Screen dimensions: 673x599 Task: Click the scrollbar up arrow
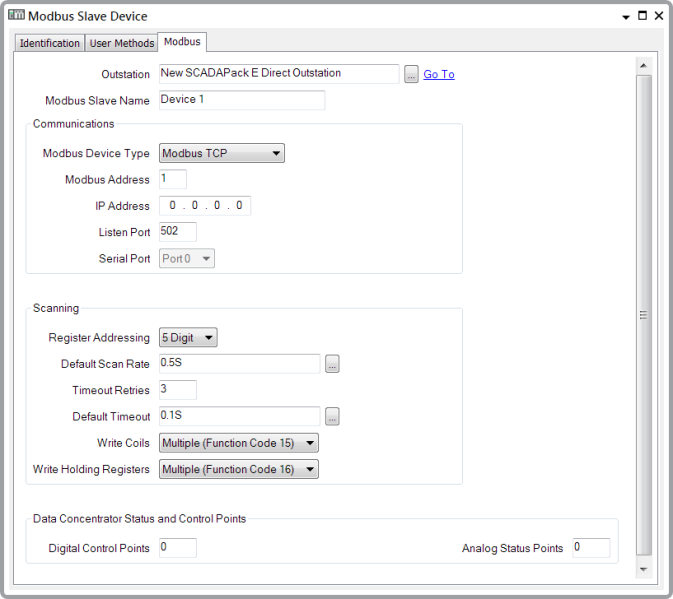(643, 66)
